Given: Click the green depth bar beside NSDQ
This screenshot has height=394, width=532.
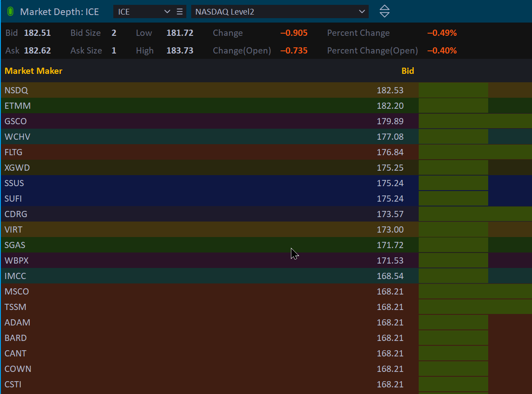Looking at the screenshot, I should coord(453,90).
